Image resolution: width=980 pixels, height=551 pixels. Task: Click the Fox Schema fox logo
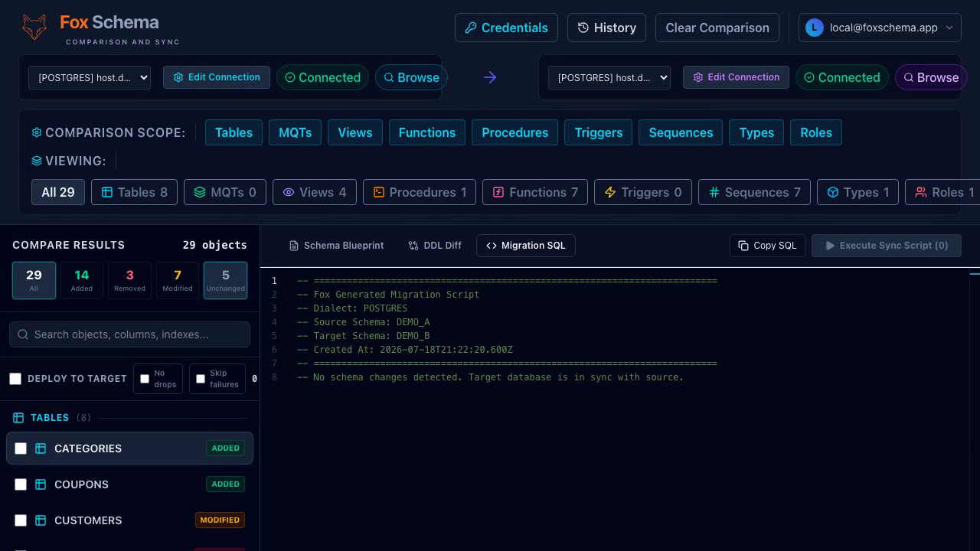[34, 28]
